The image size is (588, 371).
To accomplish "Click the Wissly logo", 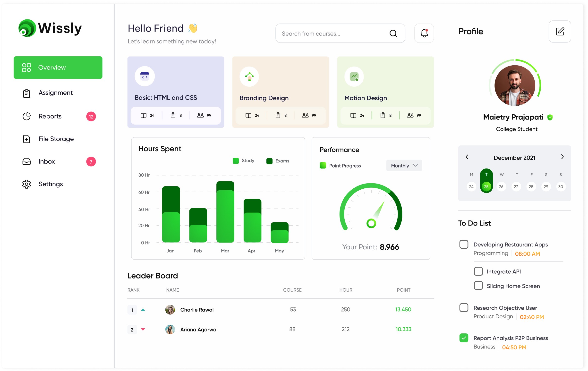I will point(50,28).
